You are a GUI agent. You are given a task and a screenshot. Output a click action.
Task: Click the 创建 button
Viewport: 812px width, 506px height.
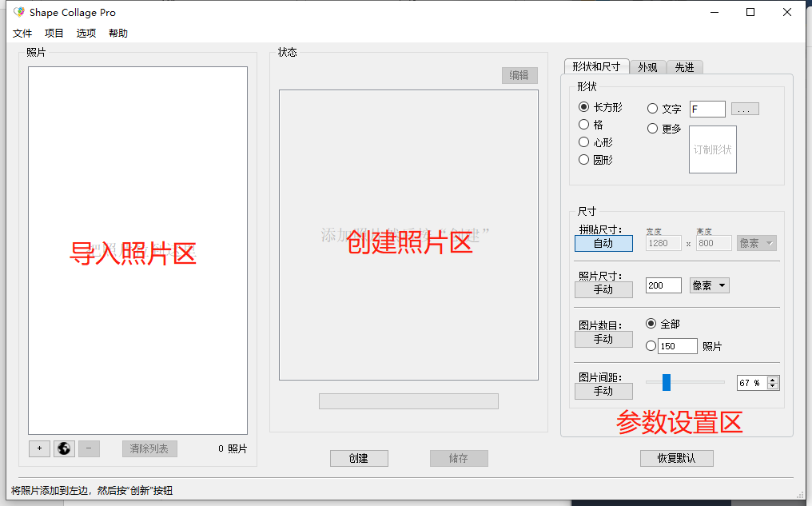[359, 458]
